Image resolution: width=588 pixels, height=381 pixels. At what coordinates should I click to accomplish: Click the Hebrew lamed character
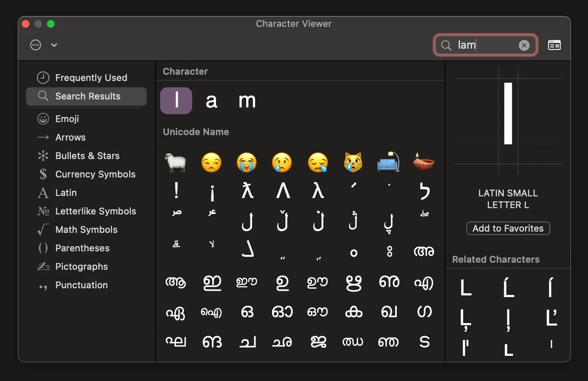424,191
